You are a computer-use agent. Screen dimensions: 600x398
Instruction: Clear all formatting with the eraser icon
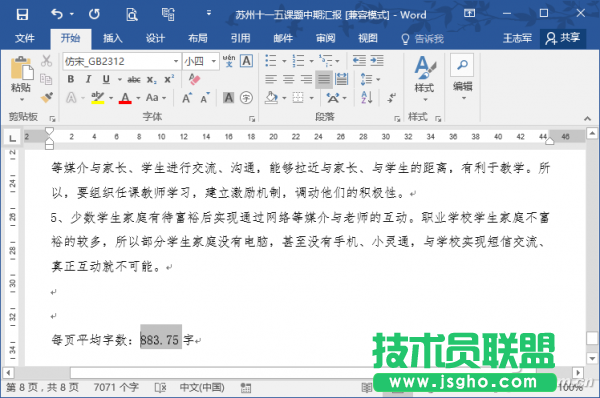tap(194, 79)
